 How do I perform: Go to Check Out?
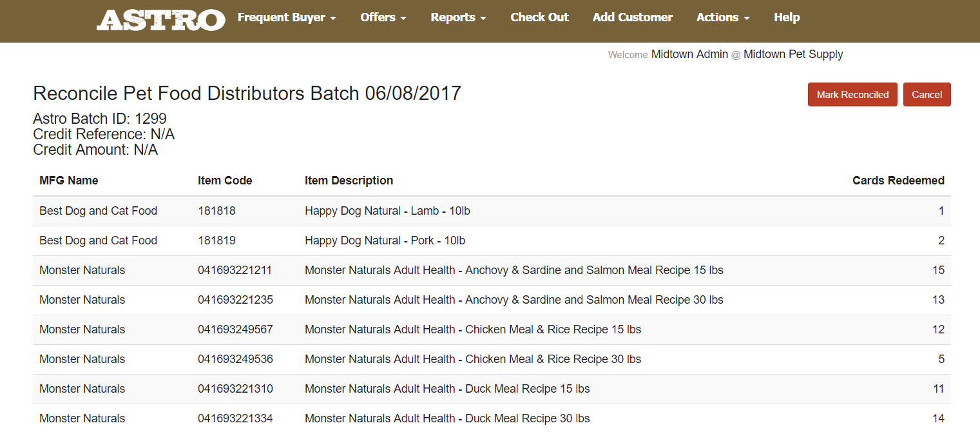(x=539, y=17)
